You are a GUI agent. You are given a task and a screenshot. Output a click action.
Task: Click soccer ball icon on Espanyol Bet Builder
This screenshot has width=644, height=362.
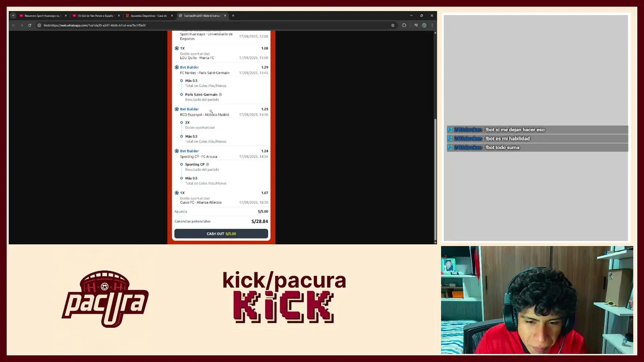pos(177,109)
